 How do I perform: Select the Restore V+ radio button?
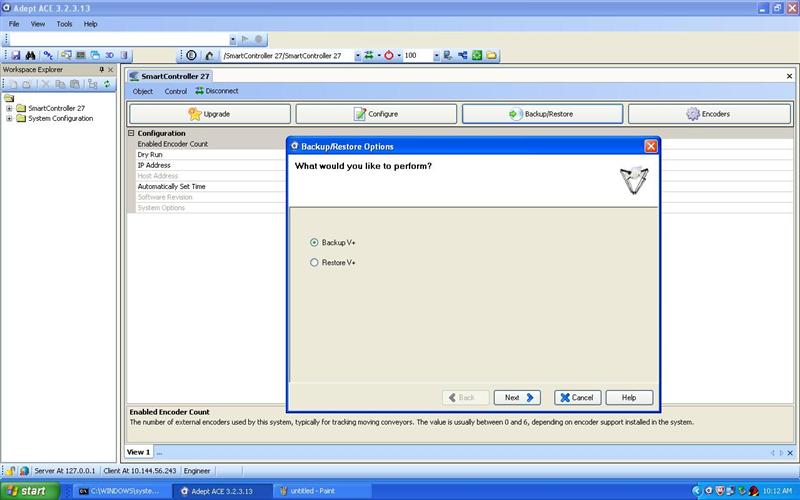(x=314, y=262)
